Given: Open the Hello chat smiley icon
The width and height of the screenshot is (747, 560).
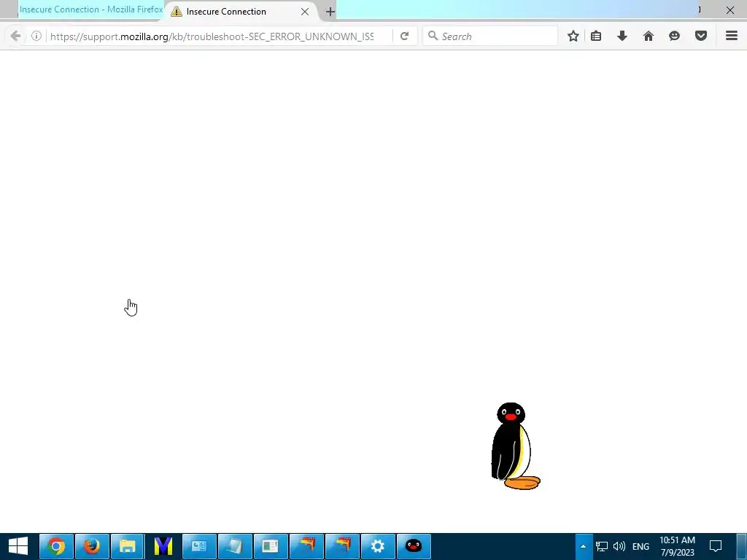Looking at the screenshot, I should (674, 36).
